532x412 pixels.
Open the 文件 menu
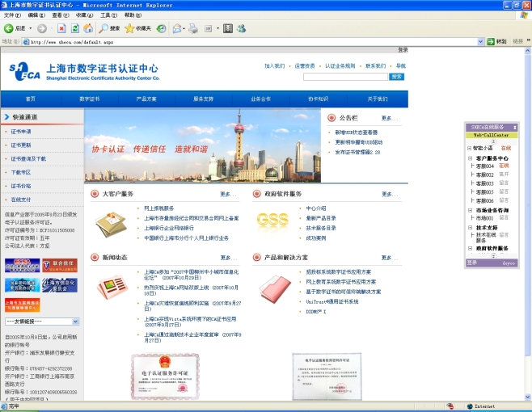(x=12, y=15)
